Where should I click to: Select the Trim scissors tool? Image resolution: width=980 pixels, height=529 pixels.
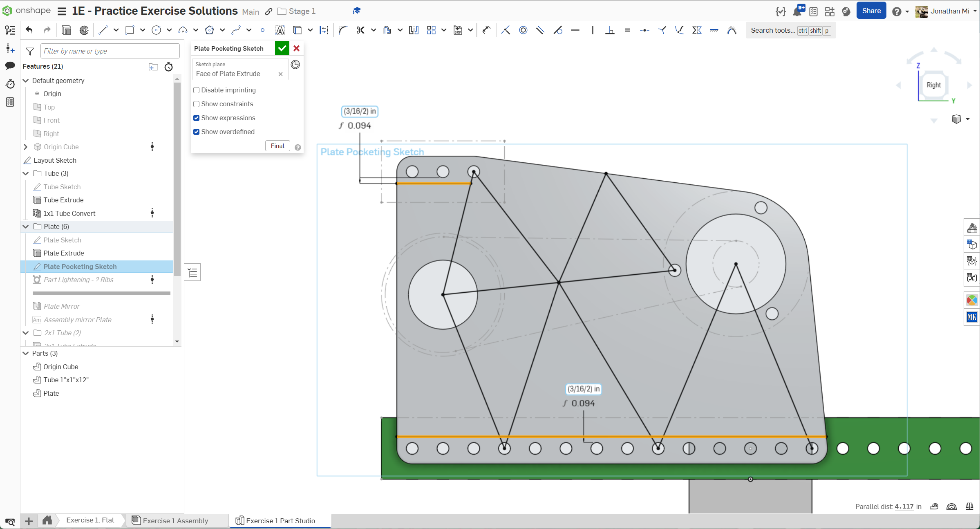point(360,30)
